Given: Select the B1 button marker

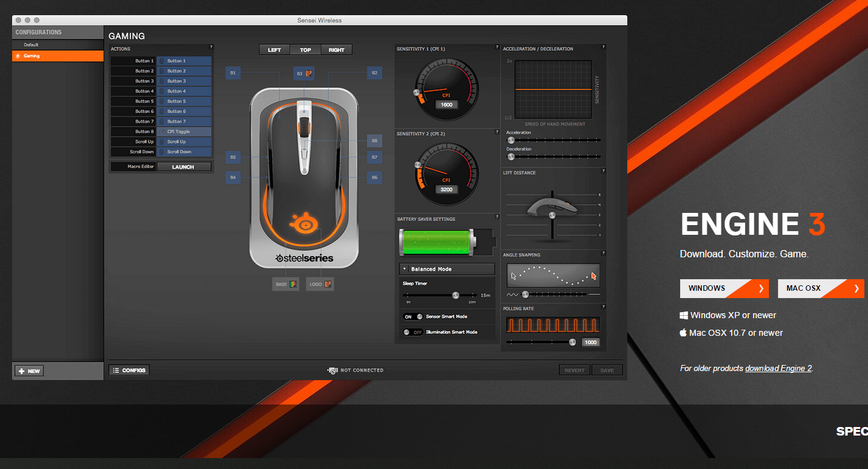Looking at the screenshot, I should coord(233,73).
